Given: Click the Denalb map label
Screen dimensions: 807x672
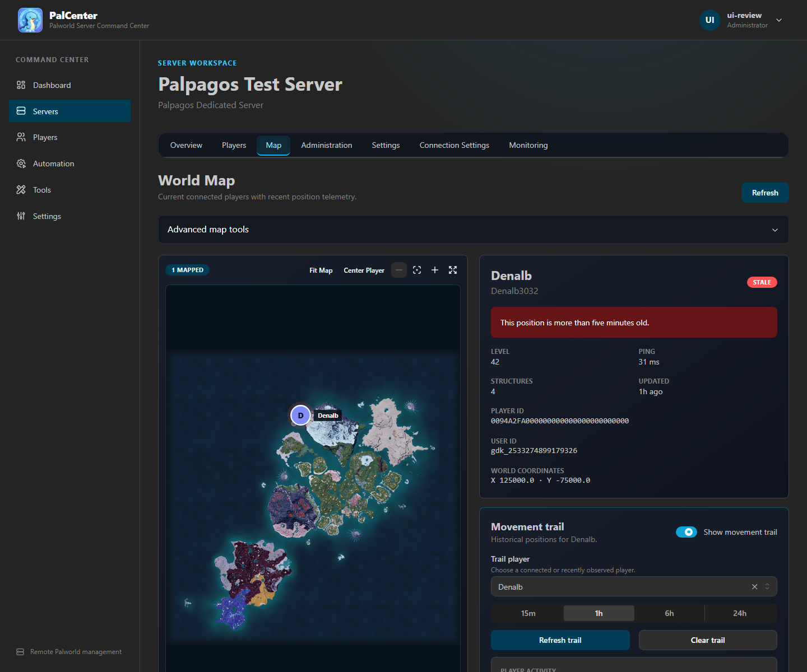Looking at the screenshot, I should pos(328,416).
